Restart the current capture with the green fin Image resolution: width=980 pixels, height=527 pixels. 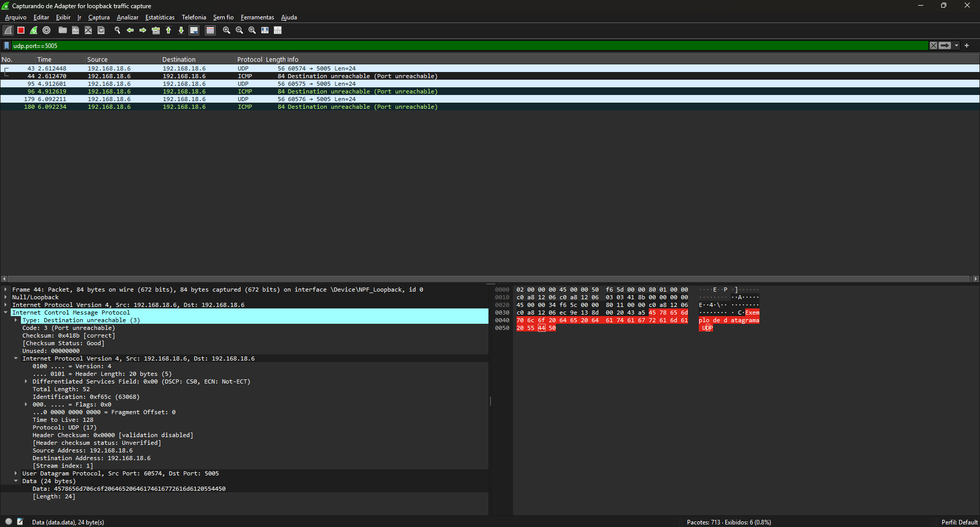coord(34,31)
